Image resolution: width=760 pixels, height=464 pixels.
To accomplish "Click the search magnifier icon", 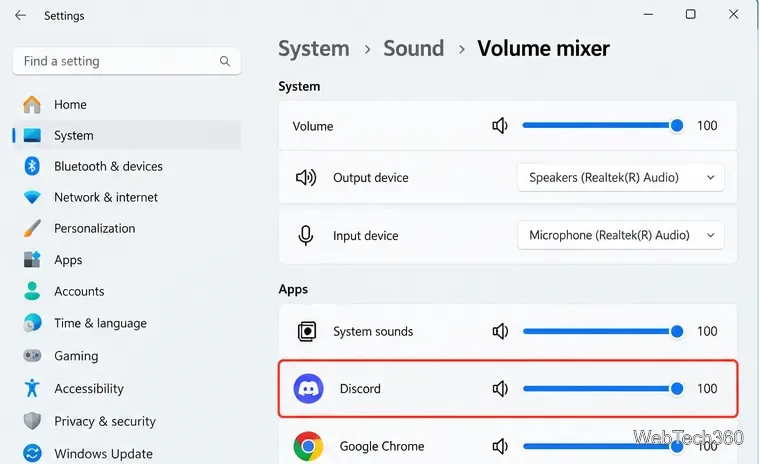I will [224, 61].
